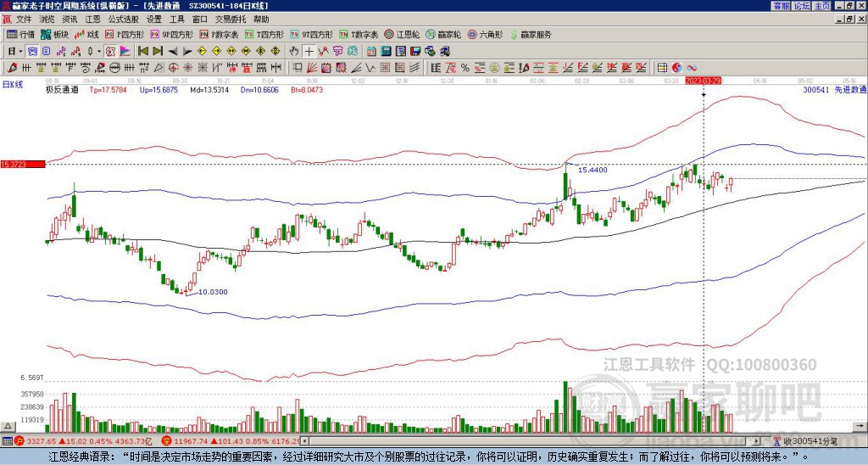868x465 pixels.
Task: Click the horizontal scrollbar left arrow
Action: click(305, 441)
